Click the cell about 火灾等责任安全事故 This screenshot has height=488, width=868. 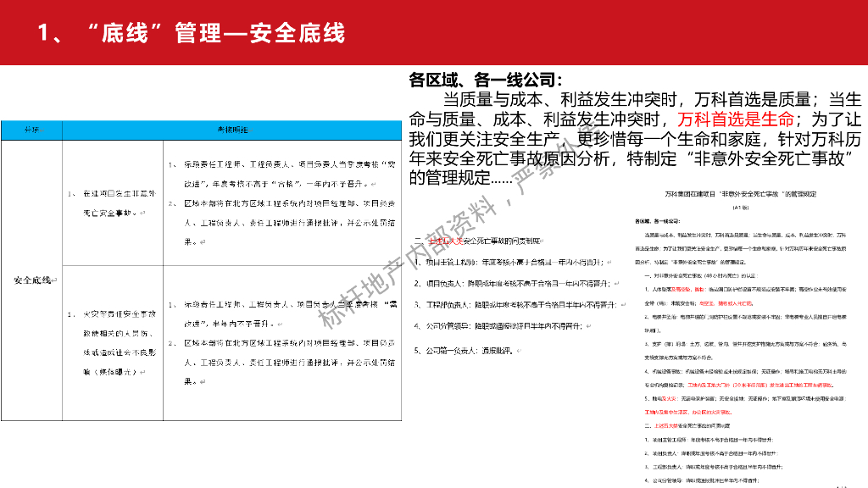coord(113,343)
